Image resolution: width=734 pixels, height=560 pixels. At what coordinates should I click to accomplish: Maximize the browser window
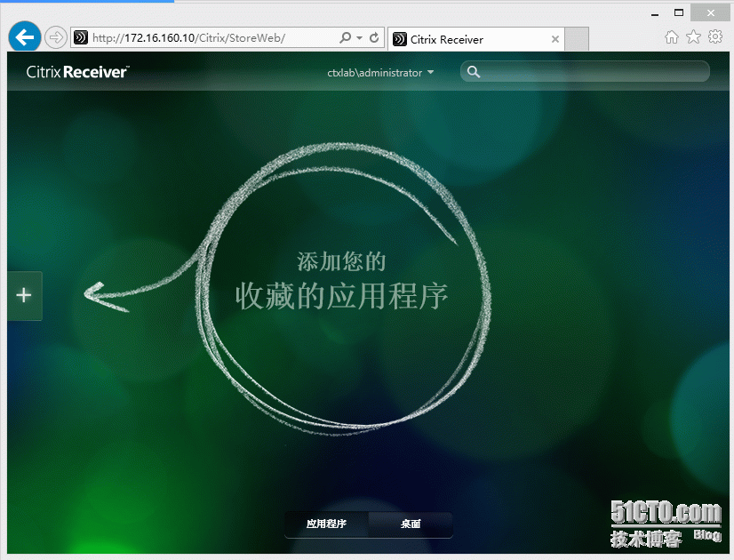[x=679, y=12]
